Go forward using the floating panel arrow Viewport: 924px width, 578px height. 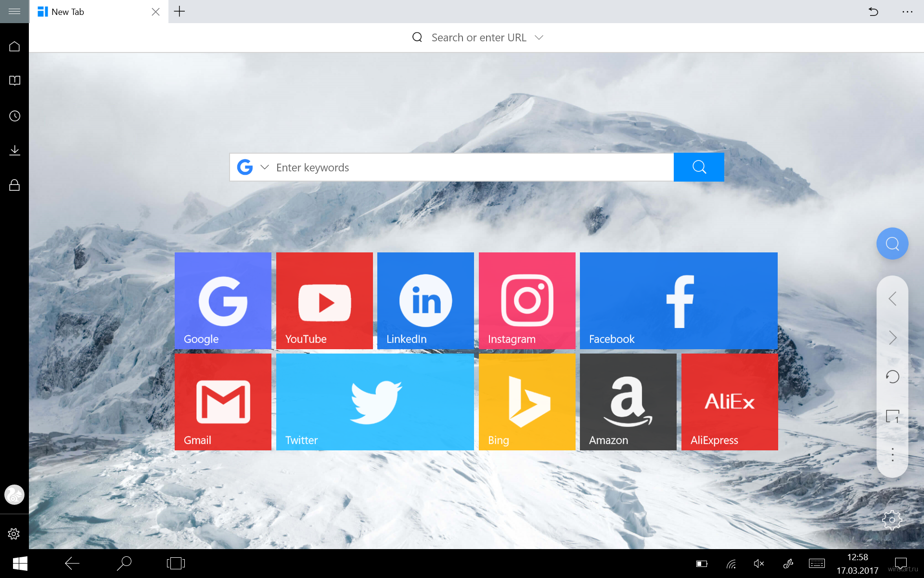click(892, 338)
